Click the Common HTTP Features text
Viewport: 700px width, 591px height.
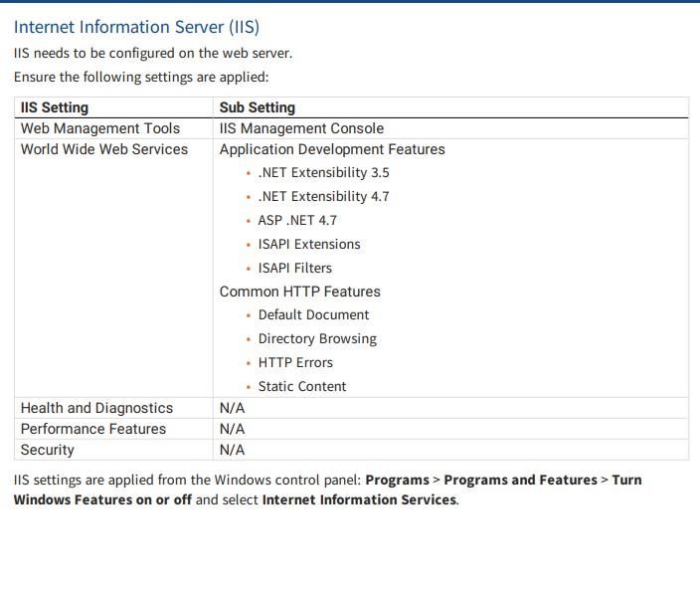[299, 292]
